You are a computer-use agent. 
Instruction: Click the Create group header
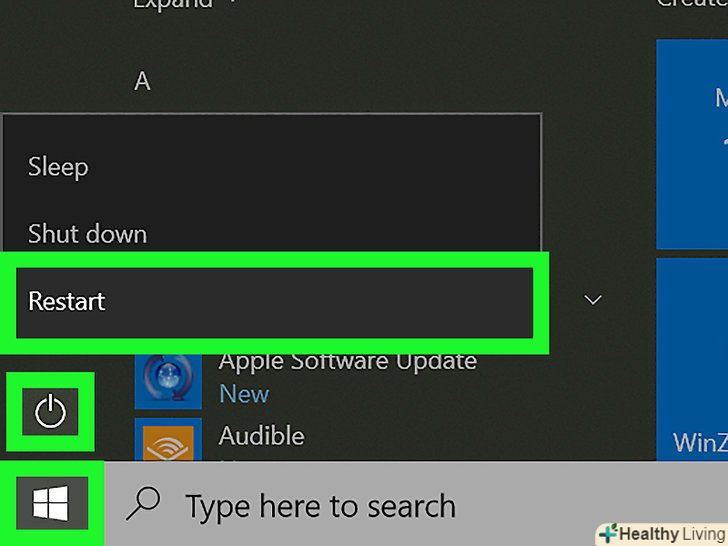tap(692, 3)
